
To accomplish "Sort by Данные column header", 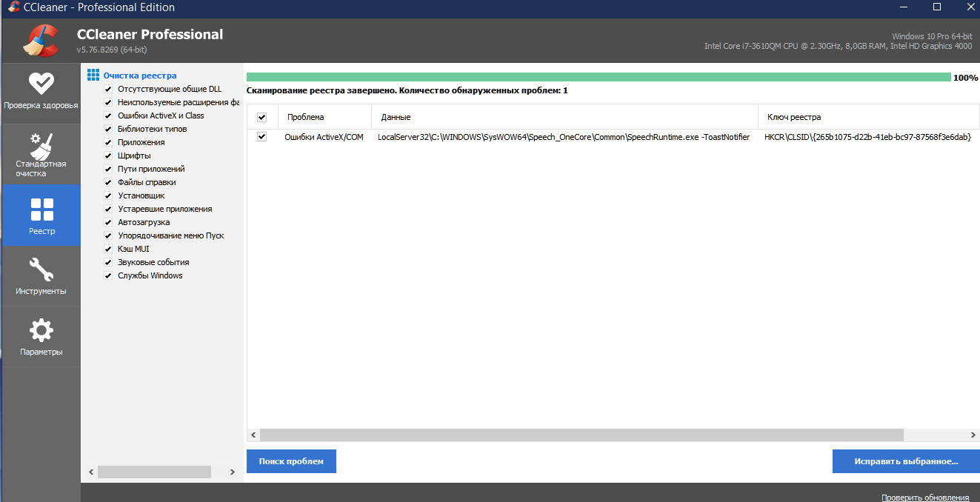I will click(x=564, y=117).
